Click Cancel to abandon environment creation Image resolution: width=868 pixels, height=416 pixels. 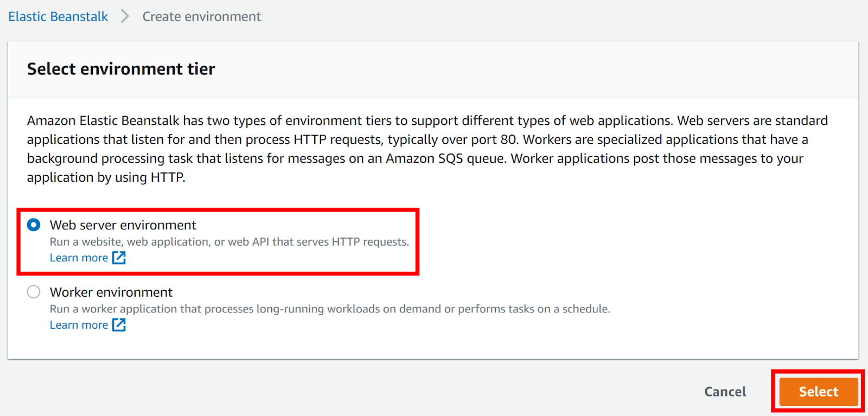(x=725, y=391)
